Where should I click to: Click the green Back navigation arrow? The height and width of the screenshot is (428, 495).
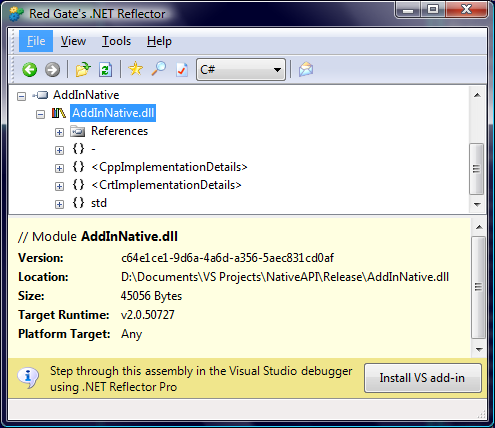tap(30, 70)
